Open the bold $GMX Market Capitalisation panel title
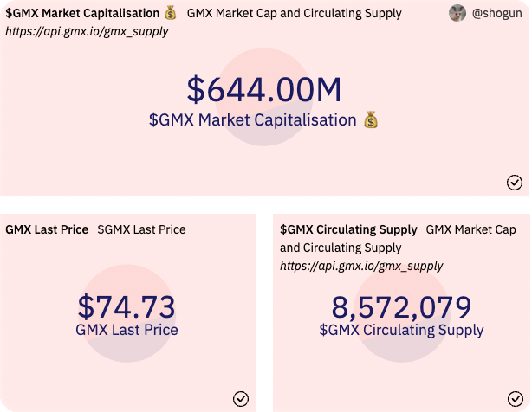The height and width of the screenshot is (412, 532). (82, 13)
